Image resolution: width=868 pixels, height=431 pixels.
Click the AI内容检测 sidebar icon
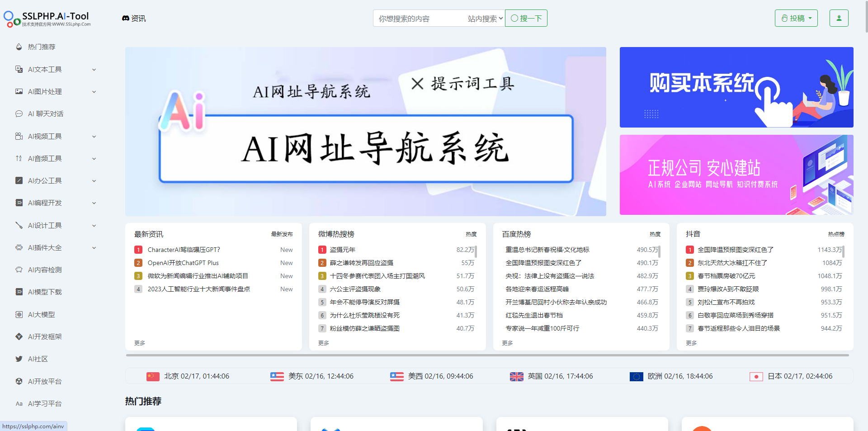click(19, 270)
